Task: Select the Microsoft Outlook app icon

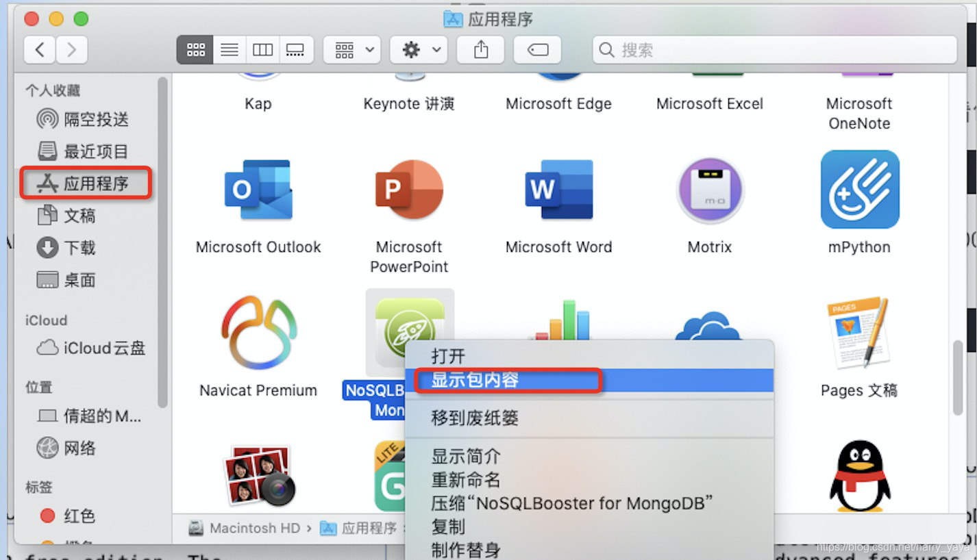Action: point(258,190)
